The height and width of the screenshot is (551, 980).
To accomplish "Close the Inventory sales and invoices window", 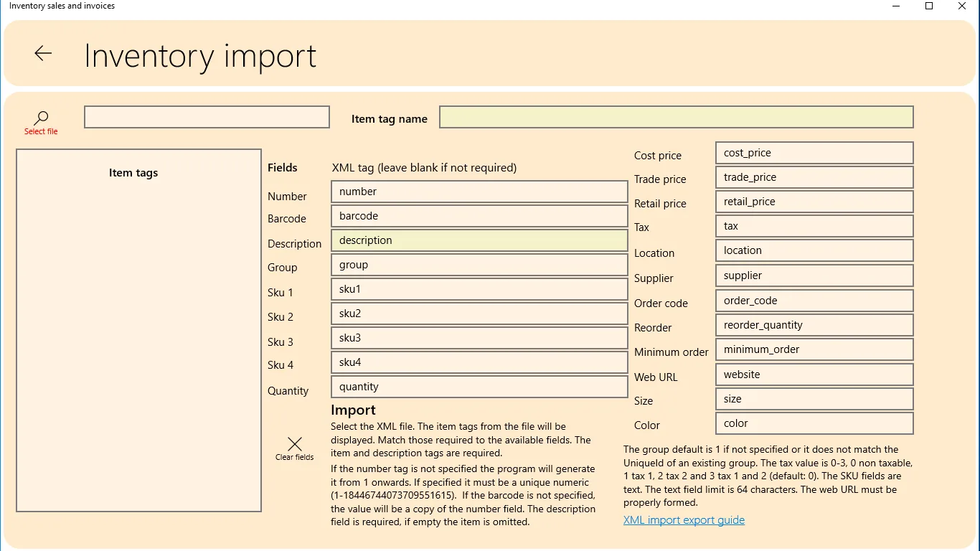I will pos(962,6).
